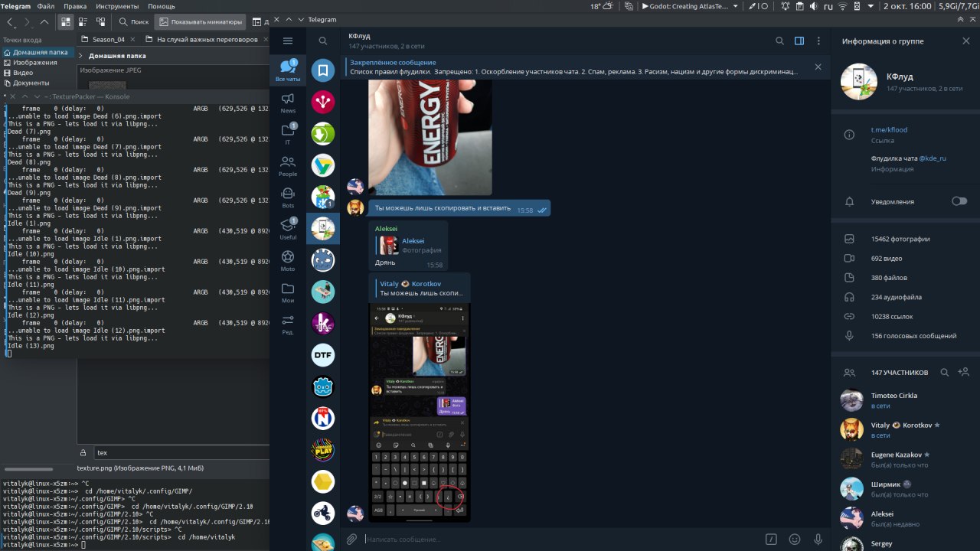980x551 pixels.
Task: Click the add member icon
Action: [x=963, y=372]
